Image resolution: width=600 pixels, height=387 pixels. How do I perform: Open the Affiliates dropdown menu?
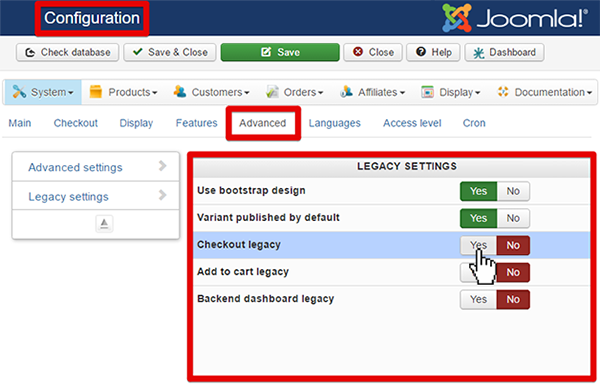pyautogui.click(x=373, y=92)
